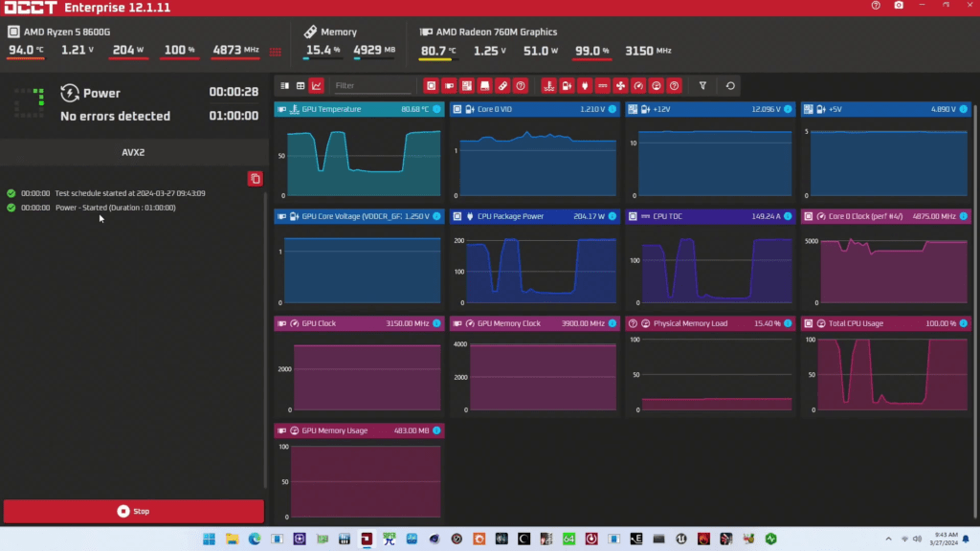
Task: Click the 4873 MHz CPU clock reading
Action: click(235, 51)
